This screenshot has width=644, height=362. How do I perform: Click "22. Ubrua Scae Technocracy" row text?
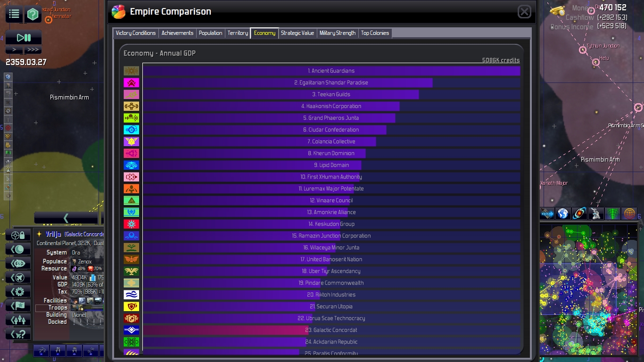tap(331, 318)
